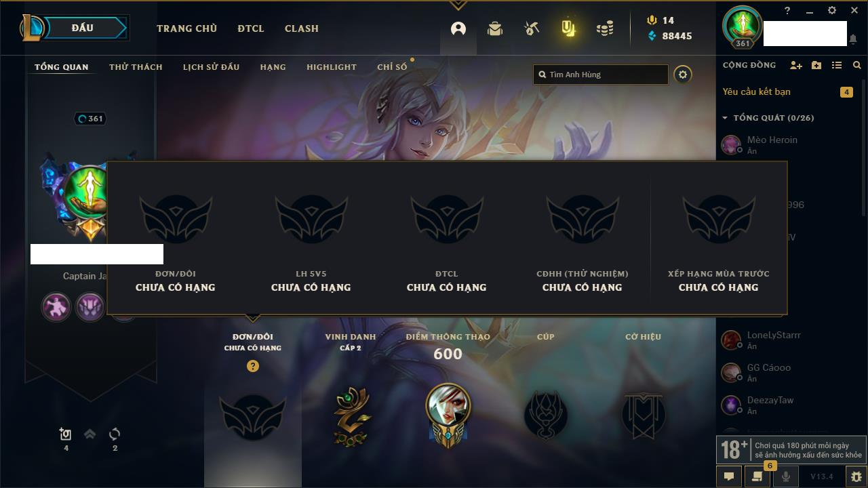Switch to the THỬ THÁCH tab
The height and width of the screenshot is (488, 868).
136,67
